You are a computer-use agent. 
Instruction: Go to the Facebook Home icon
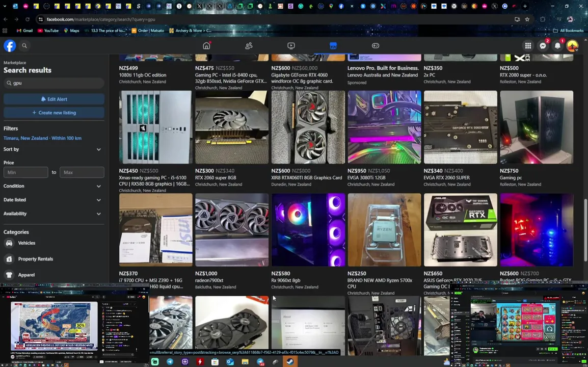(206, 46)
